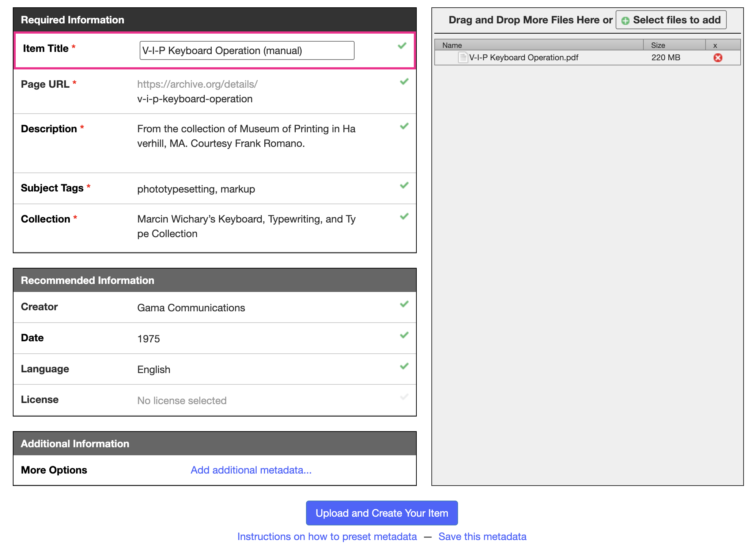Viewport: 756px width, 551px height.
Task: Click the faded checkmark in License row
Action: click(404, 397)
